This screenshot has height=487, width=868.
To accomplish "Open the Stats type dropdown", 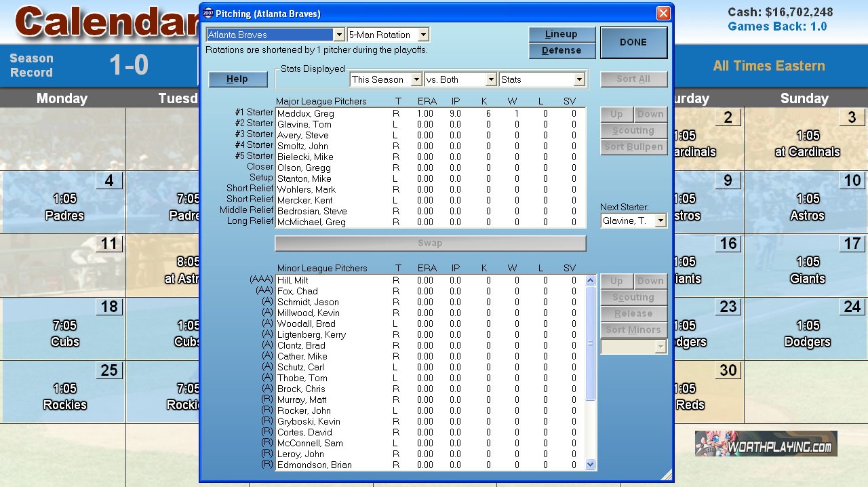I will click(578, 79).
